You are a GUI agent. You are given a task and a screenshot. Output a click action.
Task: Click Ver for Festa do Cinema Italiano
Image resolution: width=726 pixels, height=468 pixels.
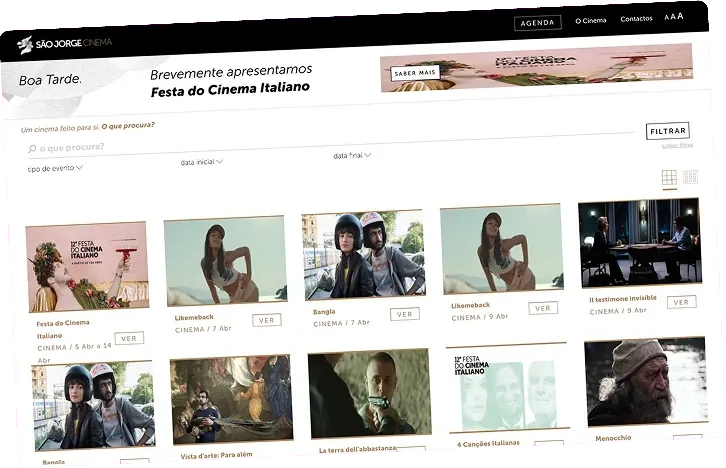129,338
